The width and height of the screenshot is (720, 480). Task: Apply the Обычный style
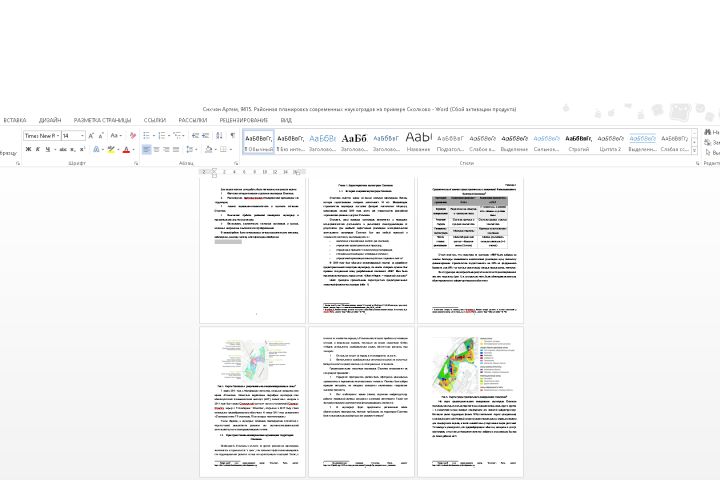259,142
